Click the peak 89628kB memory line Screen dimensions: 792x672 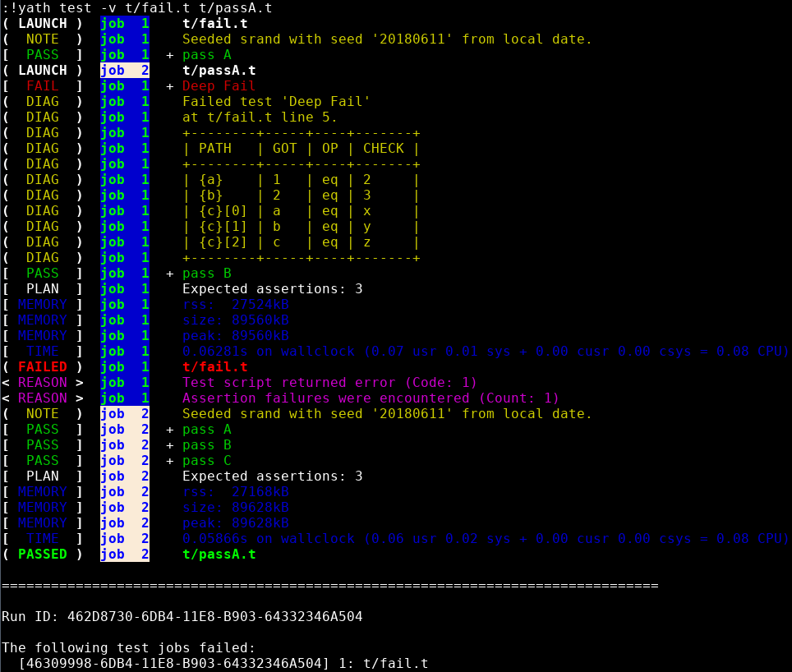click(x=235, y=523)
